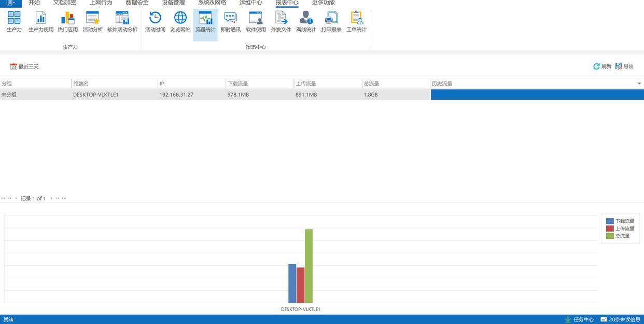This screenshot has width=644, height=324.
Task: Click the 浏览网站 website browsing icon
Action: coord(180,22)
